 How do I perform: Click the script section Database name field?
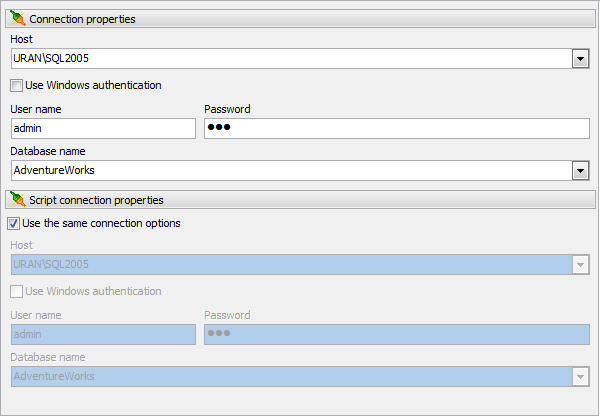click(x=292, y=376)
